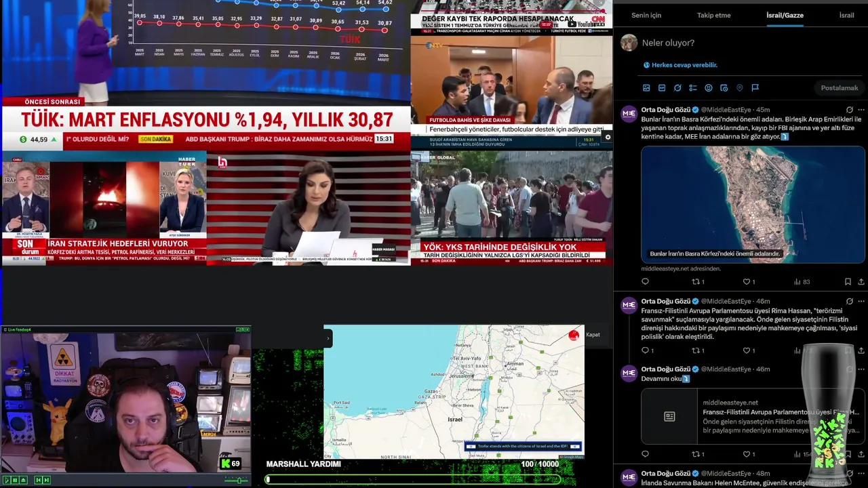This screenshot has height=488, width=868.
Task: View analytics showing 83 views
Action: (x=802, y=282)
